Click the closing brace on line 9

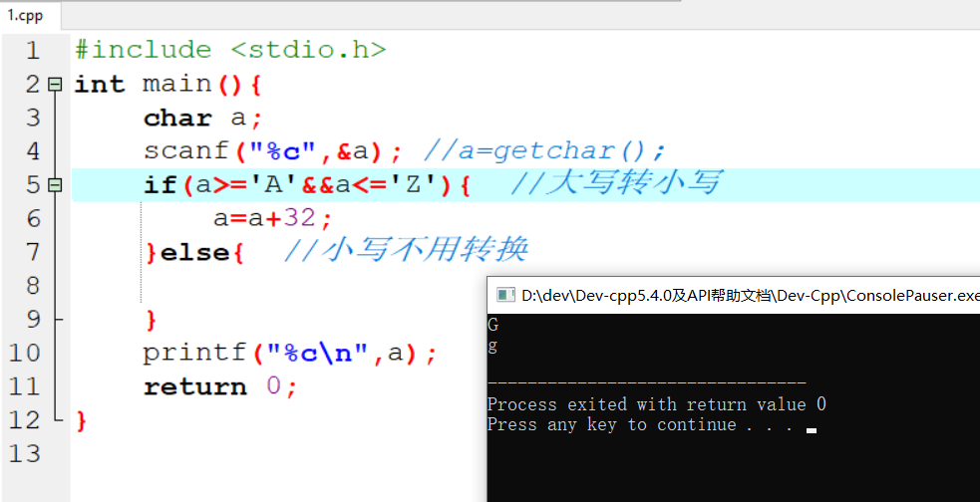(x=151, y=321)
